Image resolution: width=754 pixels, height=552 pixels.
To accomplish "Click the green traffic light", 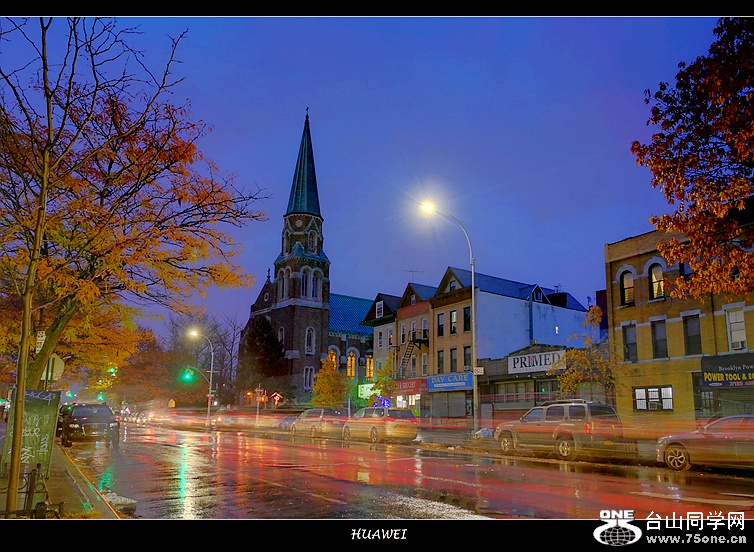I will pyautogui.click(x=186, y=375).
